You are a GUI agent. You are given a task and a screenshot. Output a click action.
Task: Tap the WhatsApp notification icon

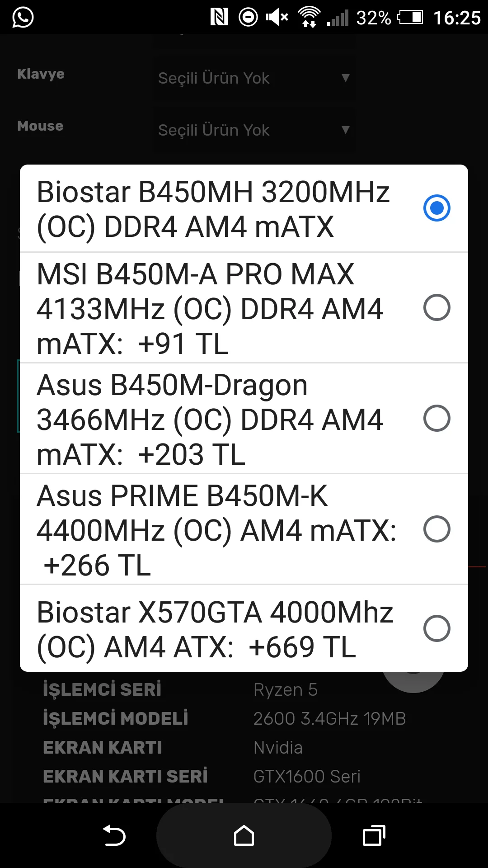pyautogui.click(x=23, y=18)
